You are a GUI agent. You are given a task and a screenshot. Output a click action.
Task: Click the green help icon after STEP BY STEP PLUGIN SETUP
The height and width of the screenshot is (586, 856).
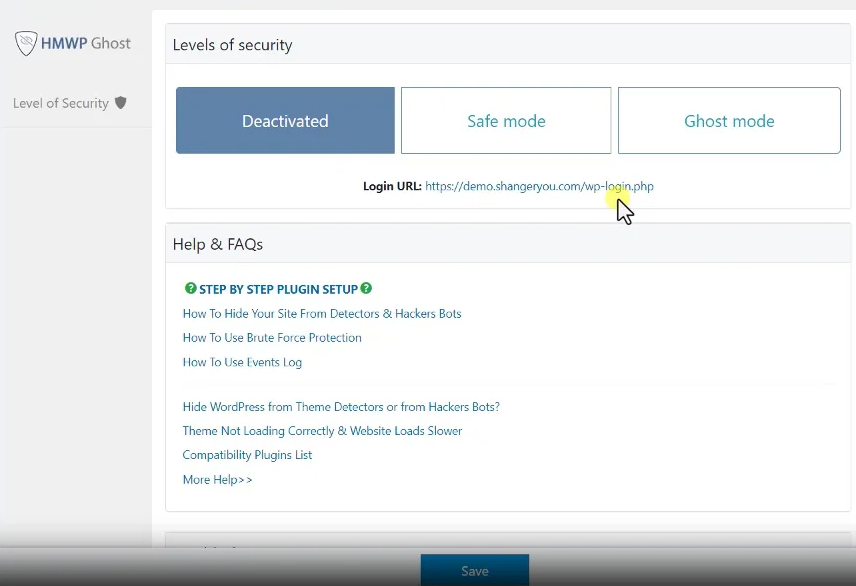pyautogui.click(x=366, y=288)
